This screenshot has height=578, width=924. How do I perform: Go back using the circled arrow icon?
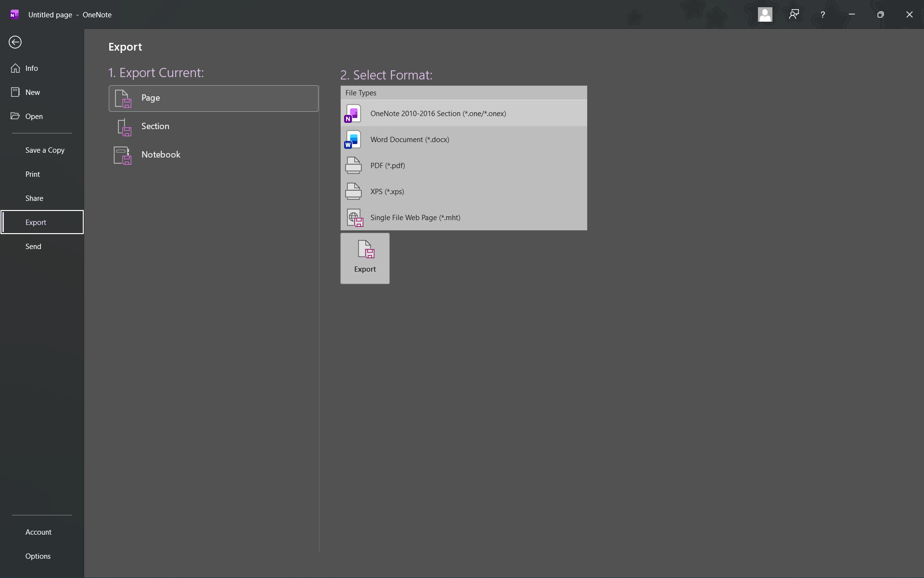click(15, 42)
